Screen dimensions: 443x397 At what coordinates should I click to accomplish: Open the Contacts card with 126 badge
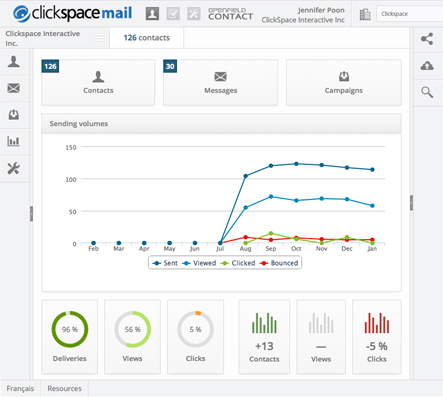click(x=98, y=82)
